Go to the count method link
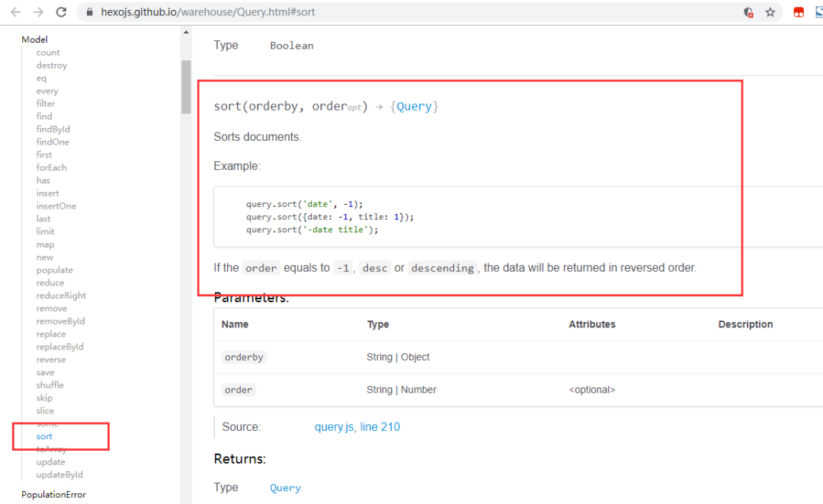Screen dimensions: 823x504 48,53
